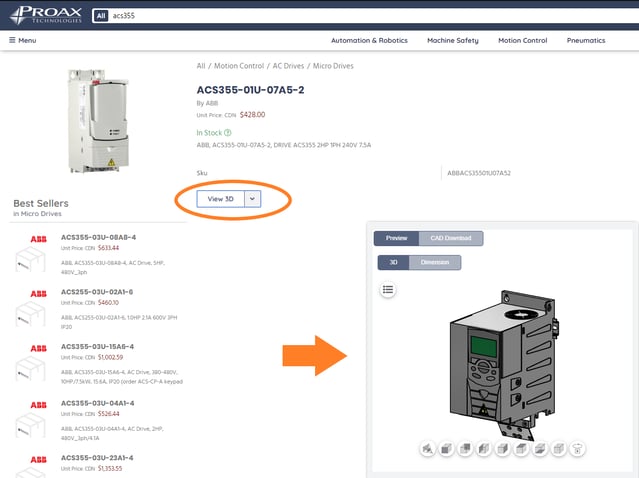Click the product title ACS355-01U-07A5-2
Viewport: 639px width, 478px height.
250,90
